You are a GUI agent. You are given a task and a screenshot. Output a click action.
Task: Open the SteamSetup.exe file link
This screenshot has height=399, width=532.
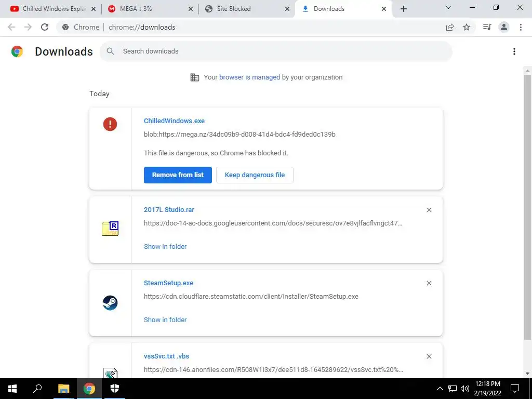coord(169,283)
